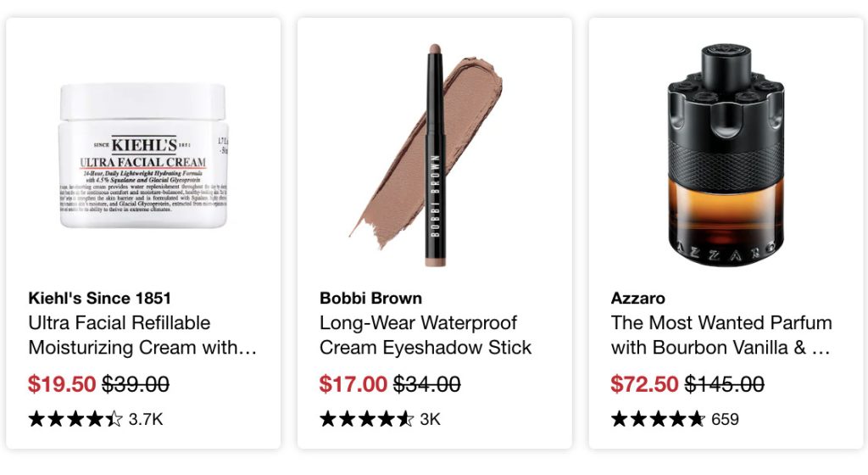Click the Bobbi Brown brand name
Image resolution: width=868 pixels, height=475 pixels.
[x=371, y=298]
